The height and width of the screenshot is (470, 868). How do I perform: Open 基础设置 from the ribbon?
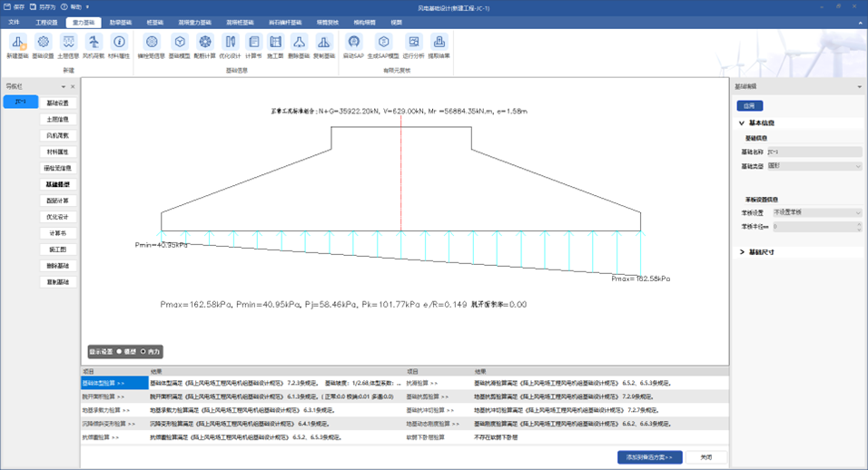point(43,45)
